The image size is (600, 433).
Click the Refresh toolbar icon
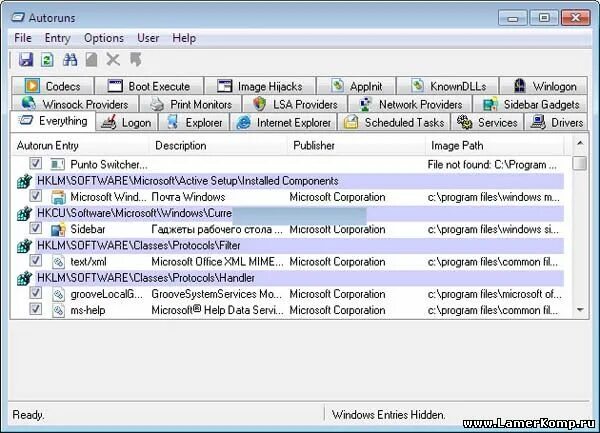[x=47, y=60]
